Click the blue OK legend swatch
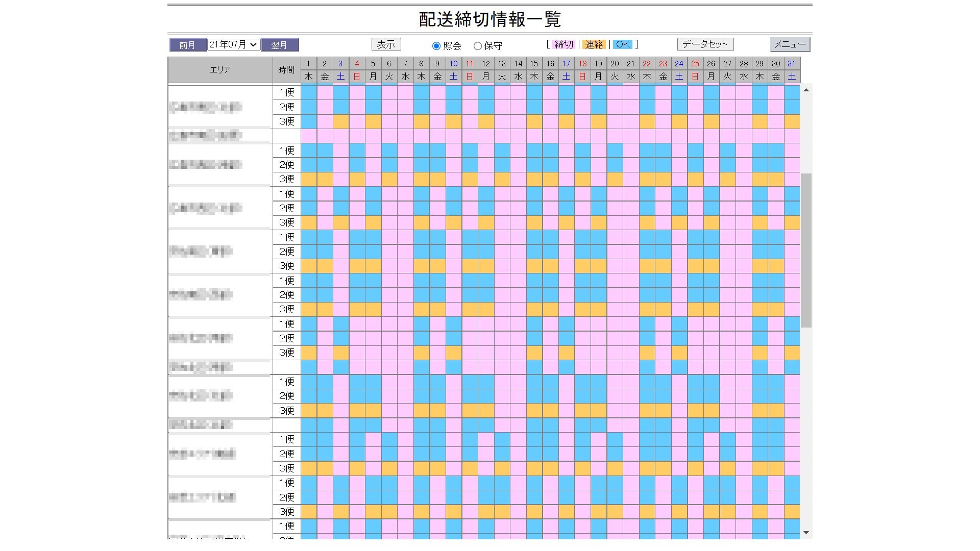Viewport: 980px width, 551px height. click(x=623, y=44)
